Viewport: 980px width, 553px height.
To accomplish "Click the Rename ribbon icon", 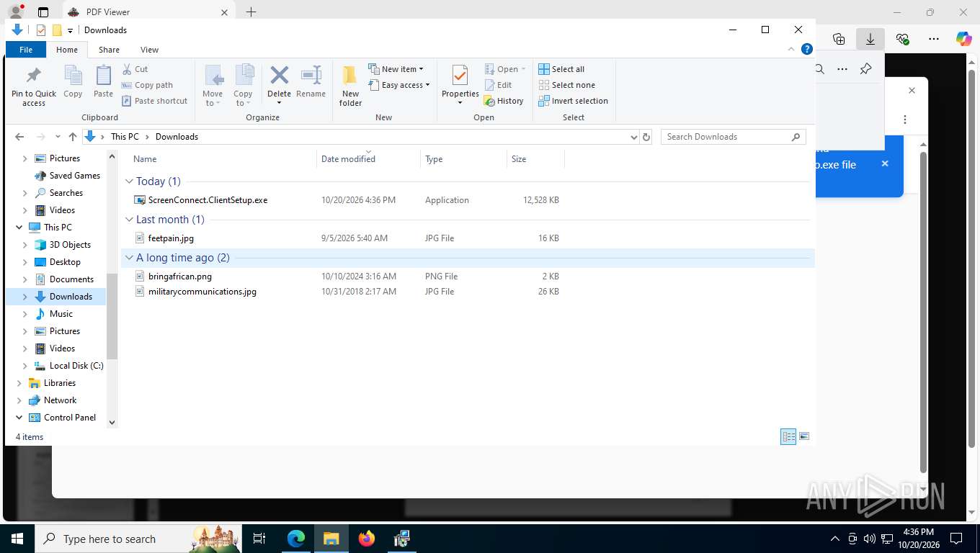I will [311, 75].
